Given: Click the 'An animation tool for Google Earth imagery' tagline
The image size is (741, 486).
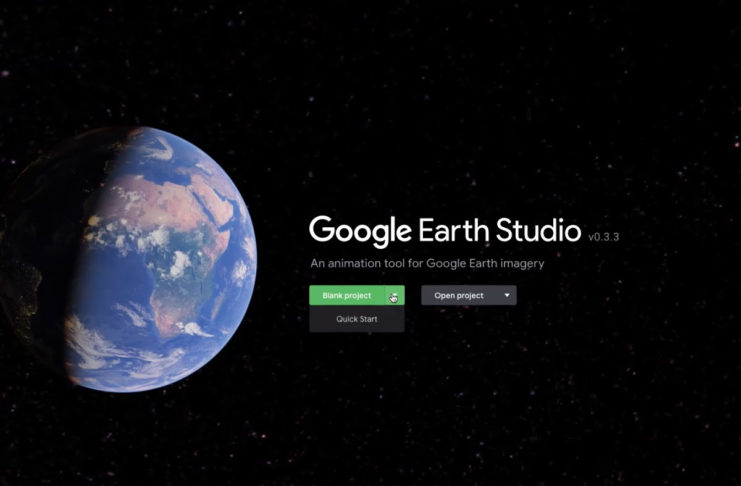Looking at the screenshot, I should click(x=427, y=263).
